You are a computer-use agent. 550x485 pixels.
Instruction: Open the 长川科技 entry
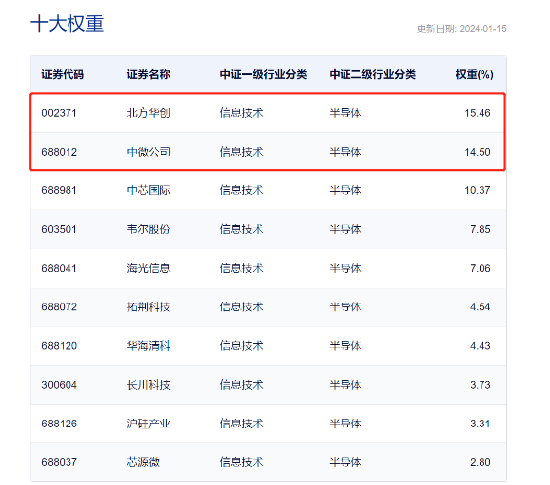coord(148,385)
